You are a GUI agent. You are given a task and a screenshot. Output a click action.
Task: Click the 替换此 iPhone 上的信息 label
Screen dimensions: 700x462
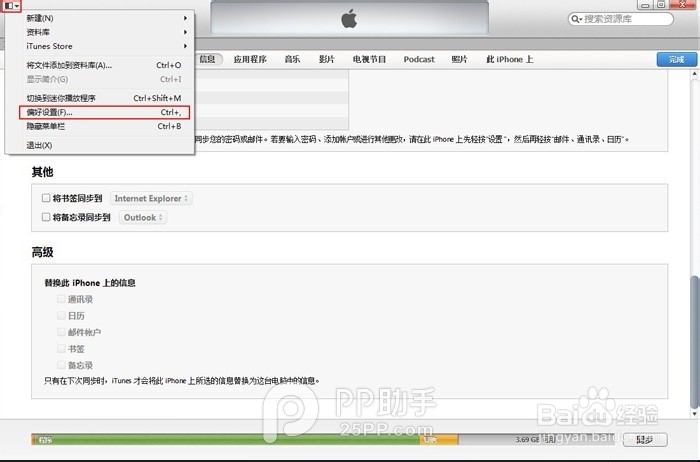(90, 283)
